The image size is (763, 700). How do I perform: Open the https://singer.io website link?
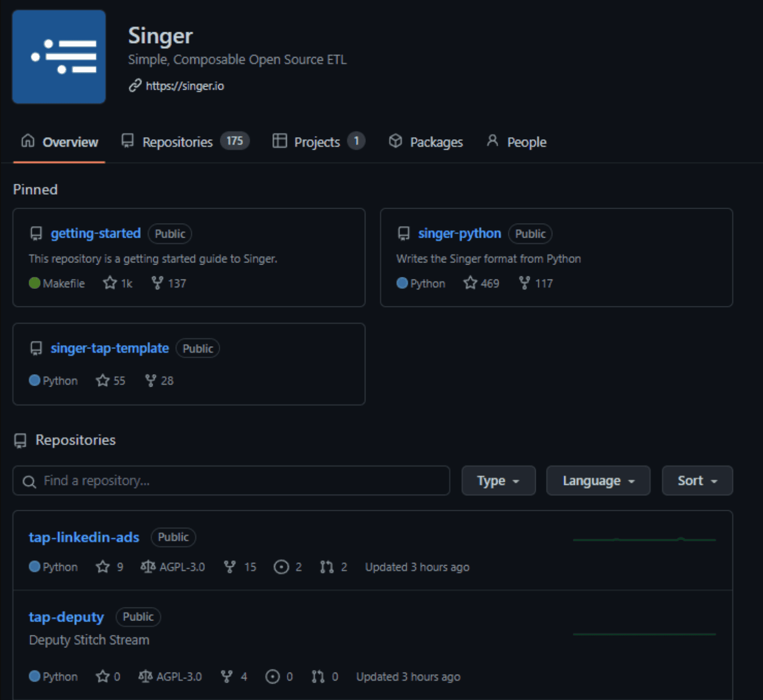pyautogui.click(x=185, y=86)
